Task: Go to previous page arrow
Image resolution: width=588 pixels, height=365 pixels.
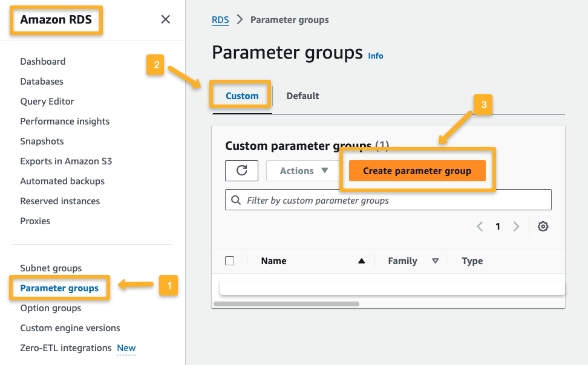Action: coord(480,227)
